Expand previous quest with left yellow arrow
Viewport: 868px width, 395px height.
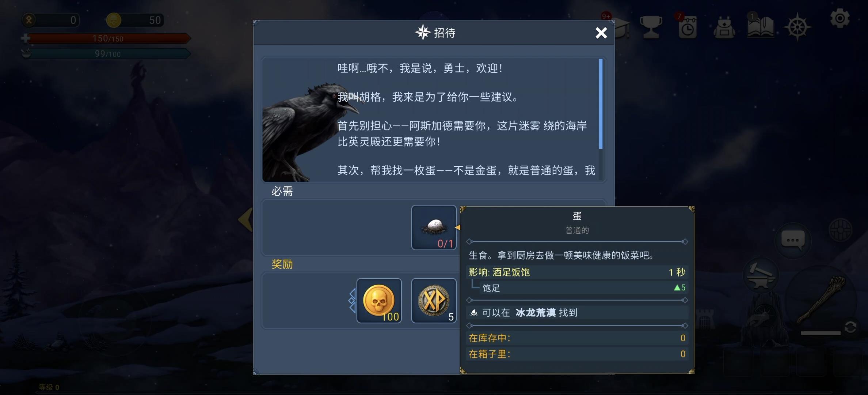245,219
